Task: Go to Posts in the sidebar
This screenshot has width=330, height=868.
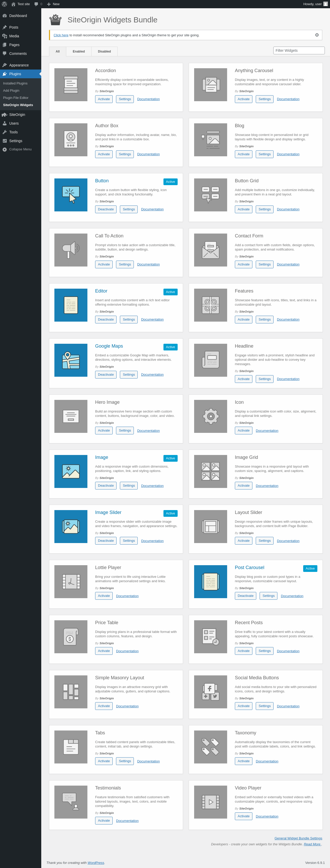Action: (x=21, y=27)
